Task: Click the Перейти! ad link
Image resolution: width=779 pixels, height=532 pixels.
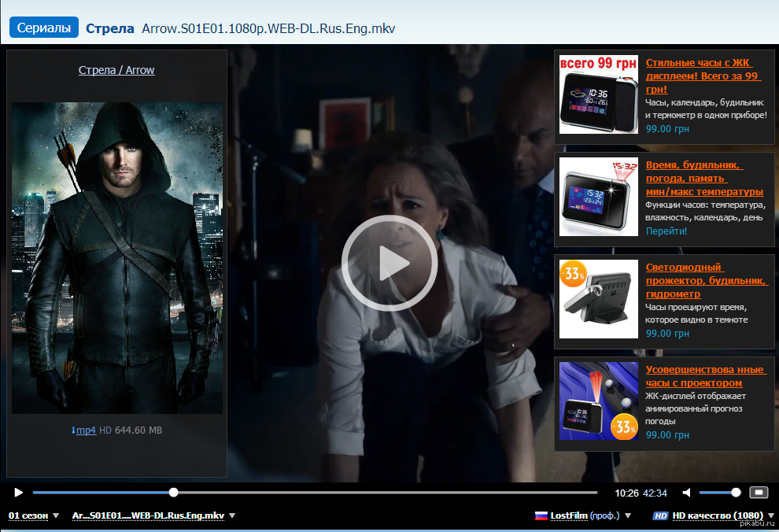Action: [x=666, y=231]
